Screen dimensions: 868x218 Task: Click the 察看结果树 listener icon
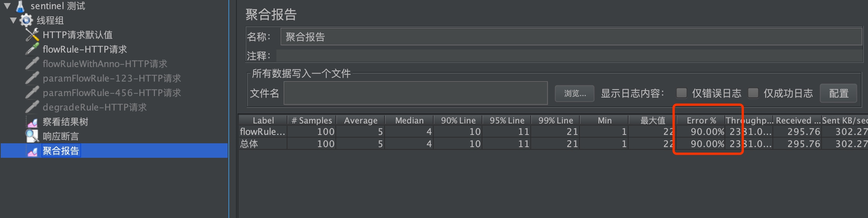pyautogui.click(x=32, y=122)
